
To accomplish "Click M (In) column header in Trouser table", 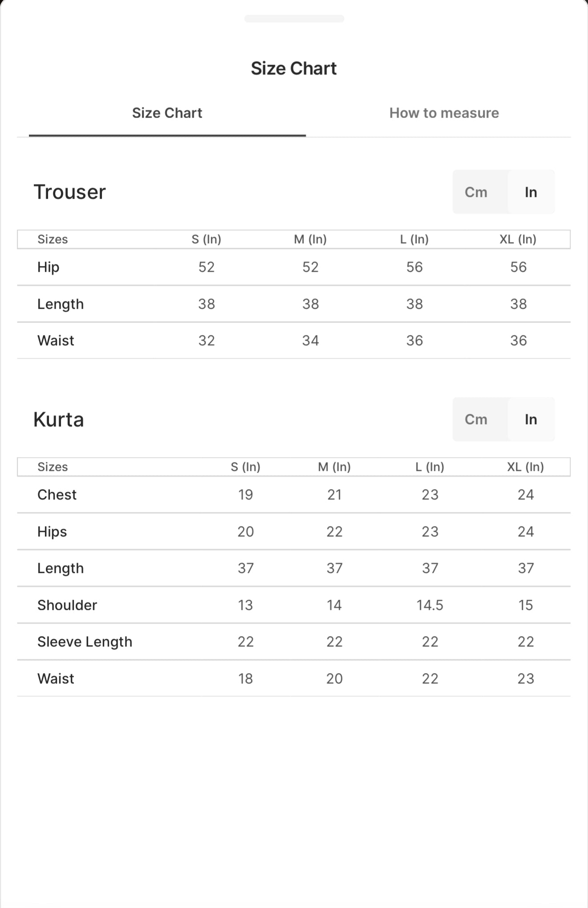I will (x=310, y=239).
